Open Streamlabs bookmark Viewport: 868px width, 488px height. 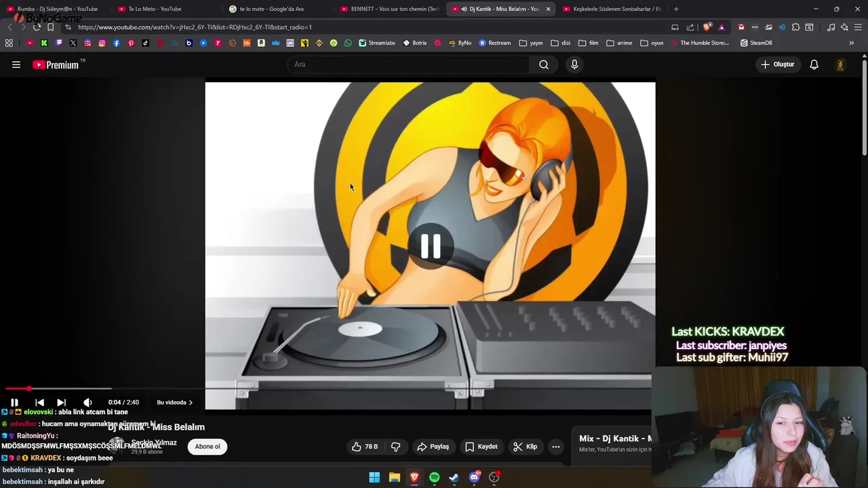coord(377,43)
